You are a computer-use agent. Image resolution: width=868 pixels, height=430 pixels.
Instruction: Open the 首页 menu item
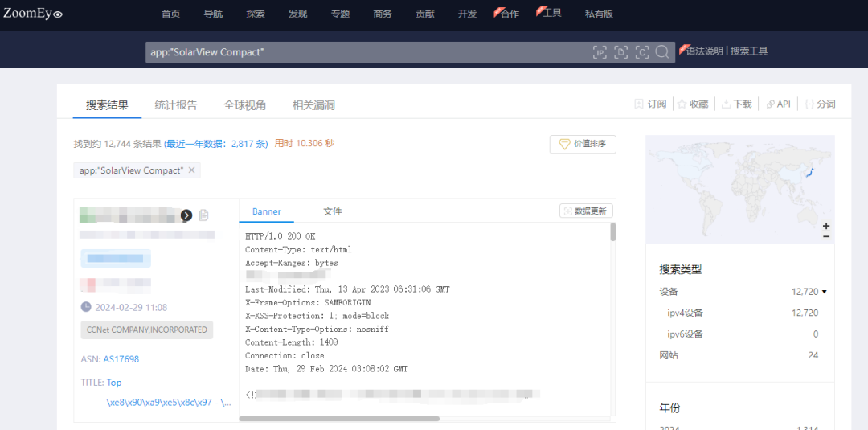tap(171, 14)
